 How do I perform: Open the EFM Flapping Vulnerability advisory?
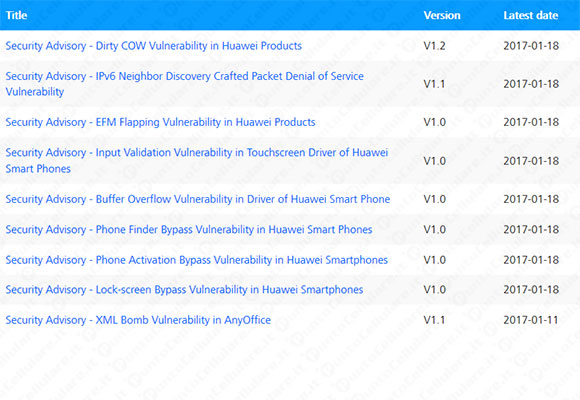[x=160, y=122]
